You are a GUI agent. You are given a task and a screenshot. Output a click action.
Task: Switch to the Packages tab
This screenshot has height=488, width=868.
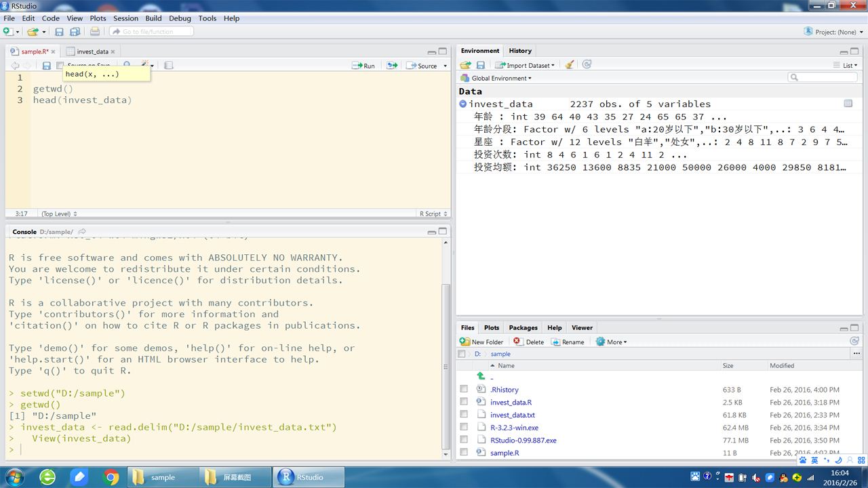pyautogui.click(x=523, y=327)
